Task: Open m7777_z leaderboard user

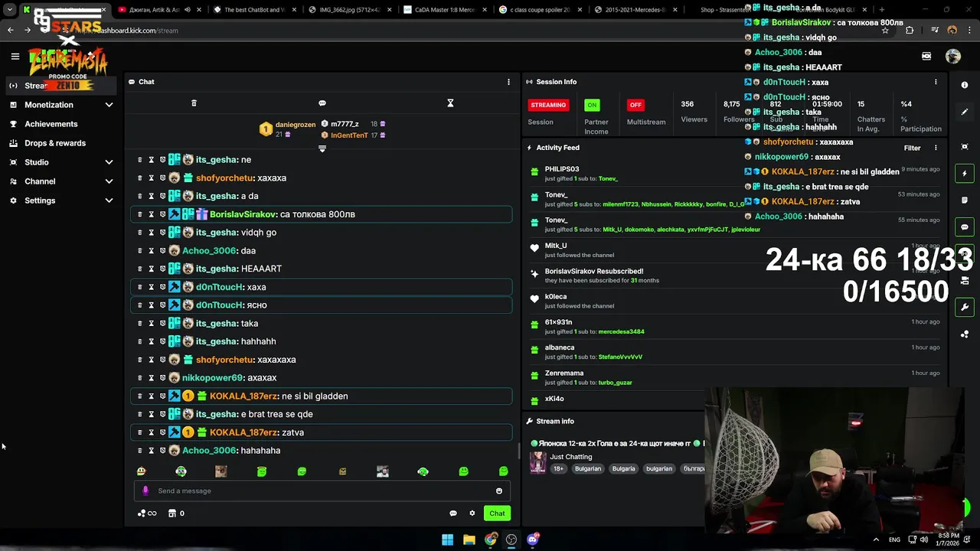Action: coord(345,124)
